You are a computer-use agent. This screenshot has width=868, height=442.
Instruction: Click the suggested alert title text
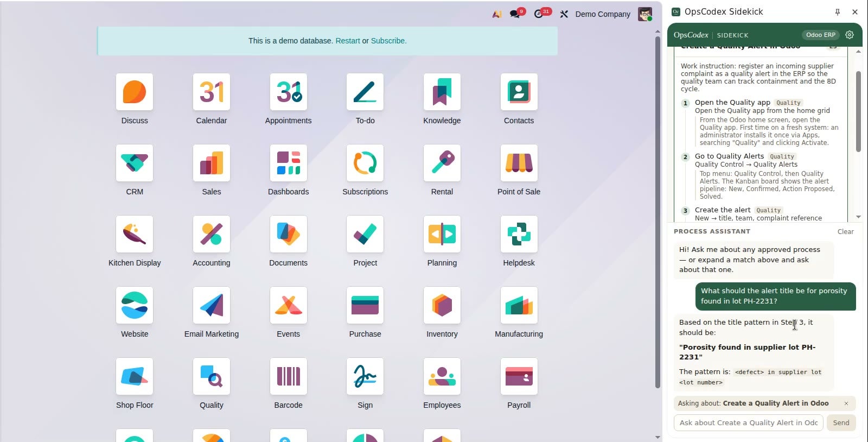pyautogui.click(x=747, y=352)
